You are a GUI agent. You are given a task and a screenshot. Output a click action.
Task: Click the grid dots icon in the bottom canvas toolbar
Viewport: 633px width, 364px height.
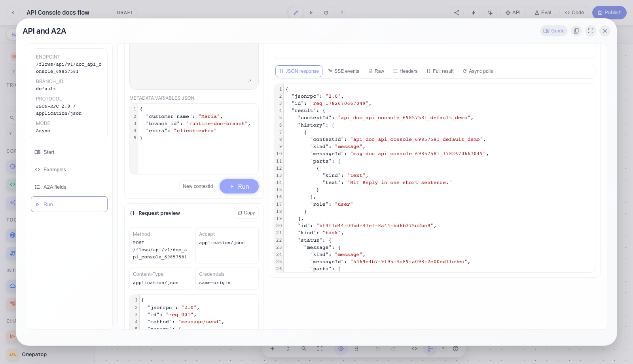356,349
